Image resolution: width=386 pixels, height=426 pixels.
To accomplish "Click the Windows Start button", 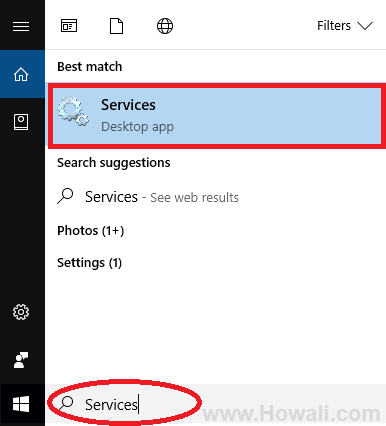I will point(21,404).
